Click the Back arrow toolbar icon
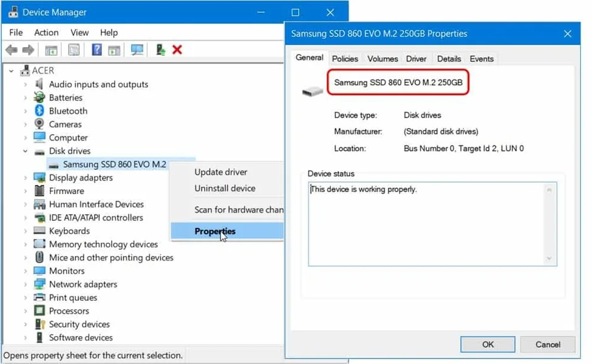Screen dimensions: 592x364 [x=12, y=50]
